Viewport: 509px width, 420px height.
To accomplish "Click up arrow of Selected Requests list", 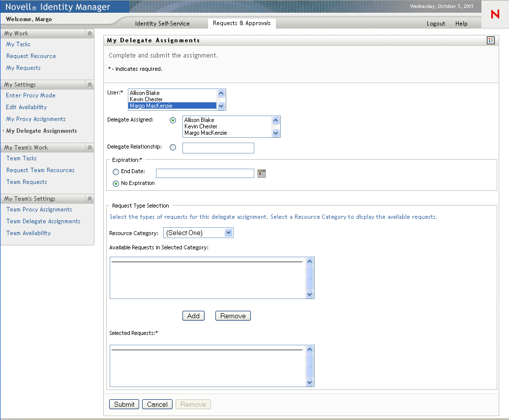I will tap(310, 350).
